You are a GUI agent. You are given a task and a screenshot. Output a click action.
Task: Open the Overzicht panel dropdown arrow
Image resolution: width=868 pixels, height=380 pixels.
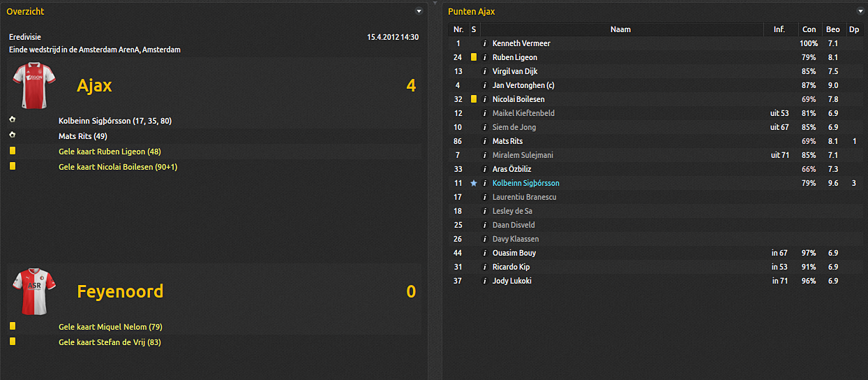(419, 11)
